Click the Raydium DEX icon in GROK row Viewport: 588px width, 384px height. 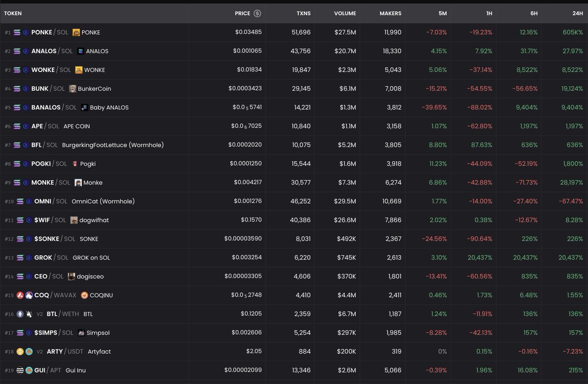tap(29, 258)
